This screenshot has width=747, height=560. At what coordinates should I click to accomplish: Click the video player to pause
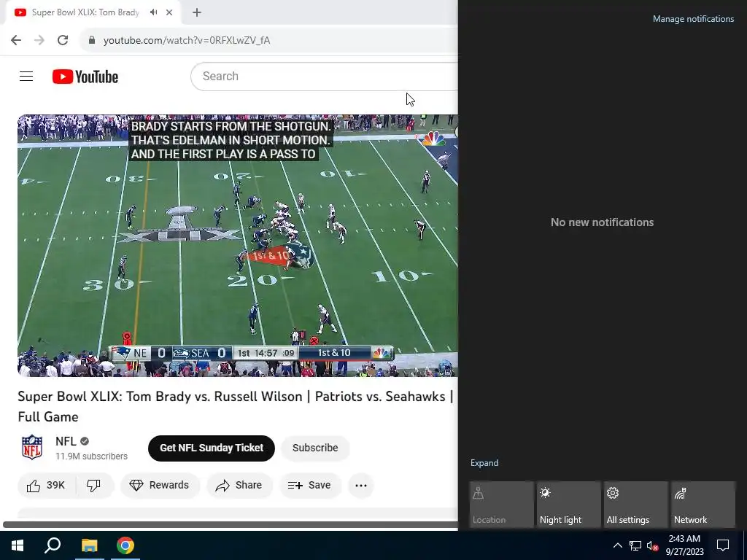click(x=238, y=246)
